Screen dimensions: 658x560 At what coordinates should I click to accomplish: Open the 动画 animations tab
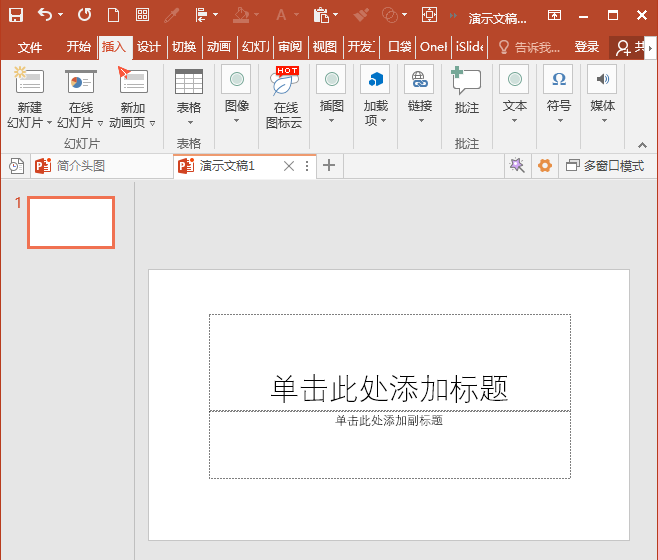(x=219, y=47)
